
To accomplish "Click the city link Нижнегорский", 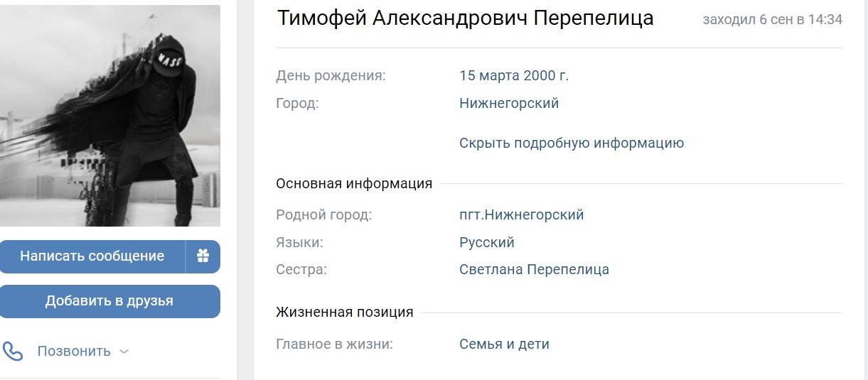I will pos(509,103).
